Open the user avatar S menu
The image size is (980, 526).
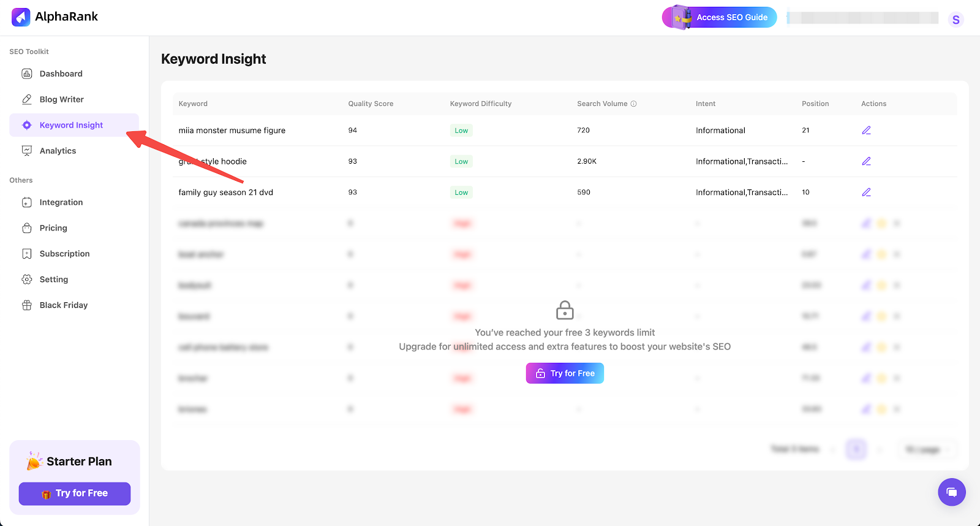(956, 20)
